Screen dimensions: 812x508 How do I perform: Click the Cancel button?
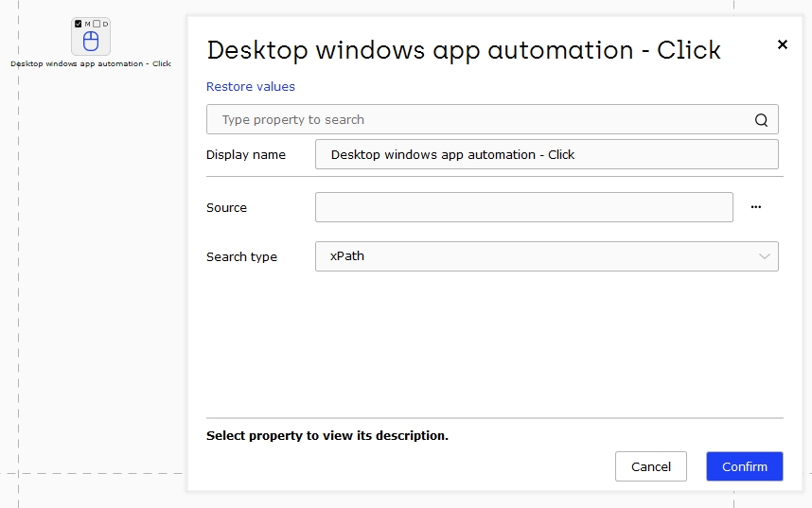651,466
